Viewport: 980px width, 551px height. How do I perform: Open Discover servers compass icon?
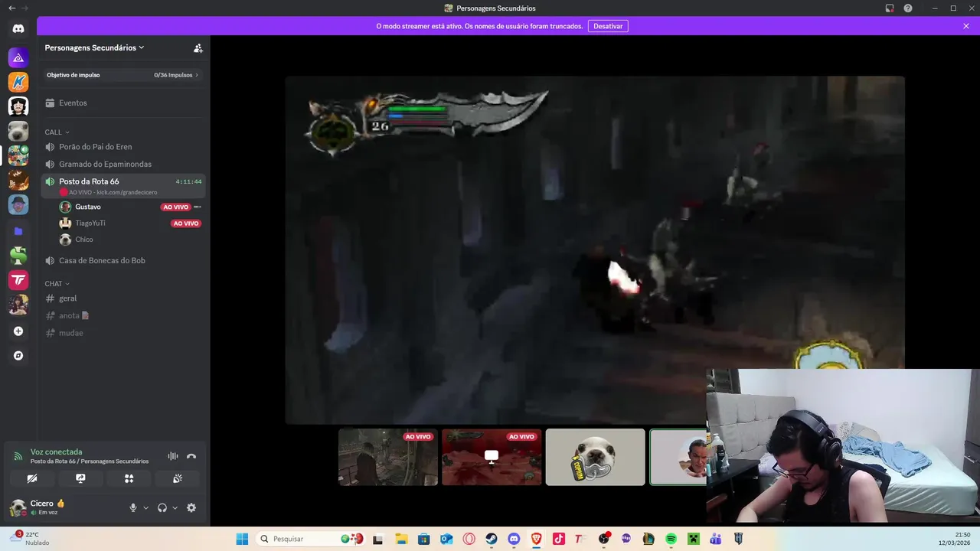(x=18, y=356)
